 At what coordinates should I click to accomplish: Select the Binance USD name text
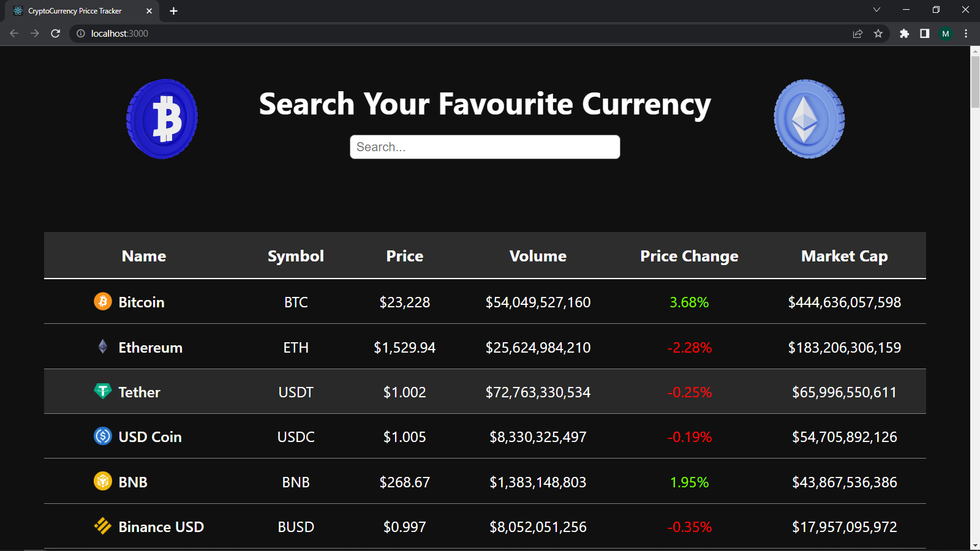[x=161, y=527]
